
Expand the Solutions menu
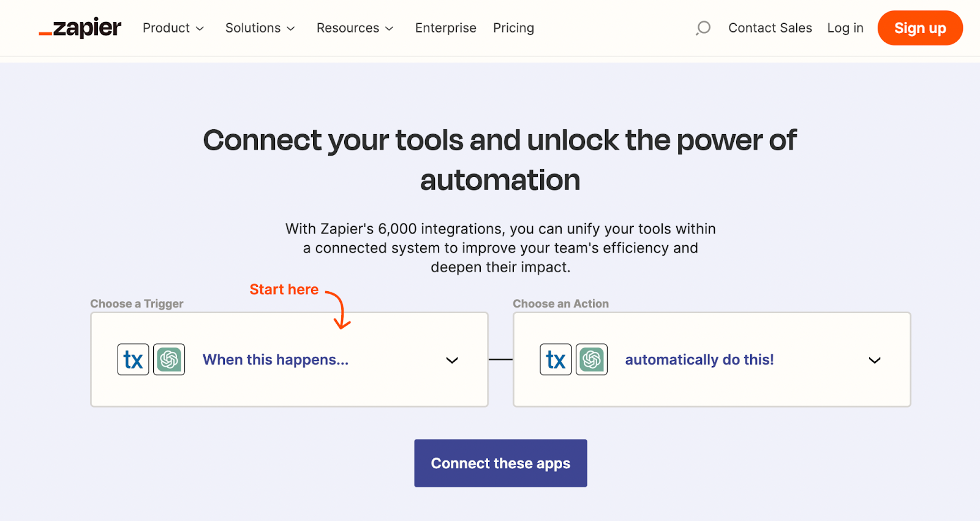coord(260,28)
